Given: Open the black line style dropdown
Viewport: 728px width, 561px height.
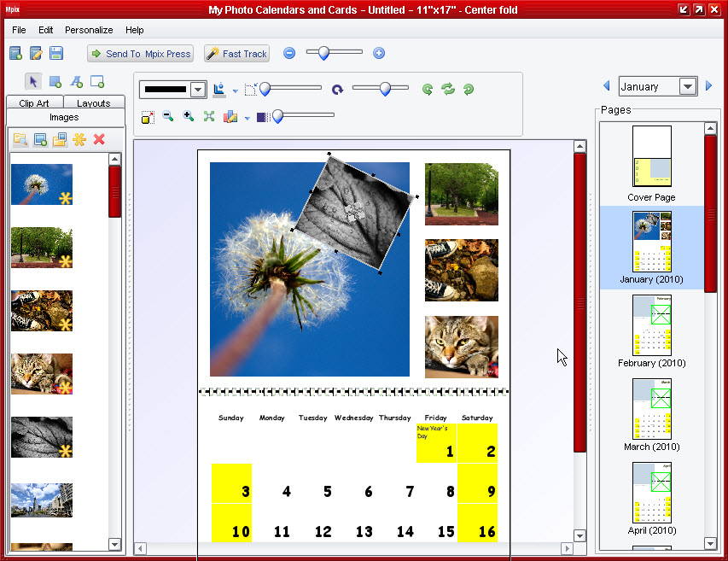Looking at the screenshot, I should coord(198,90).
